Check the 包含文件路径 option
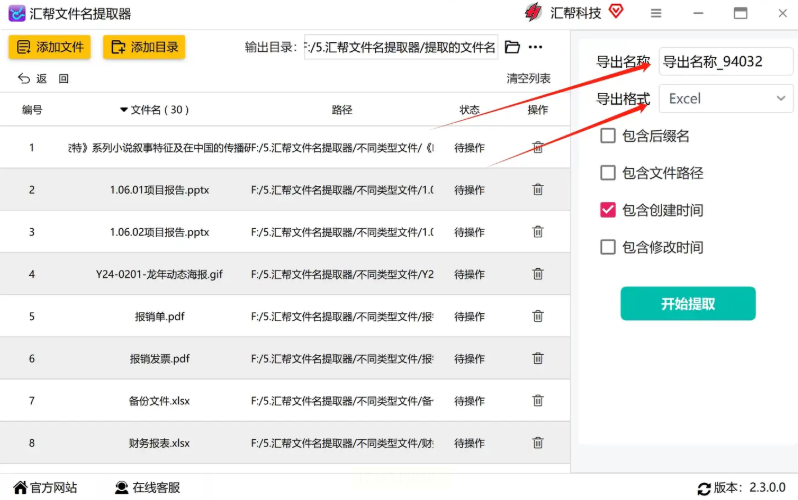The image size is (798, 500). 608,173
